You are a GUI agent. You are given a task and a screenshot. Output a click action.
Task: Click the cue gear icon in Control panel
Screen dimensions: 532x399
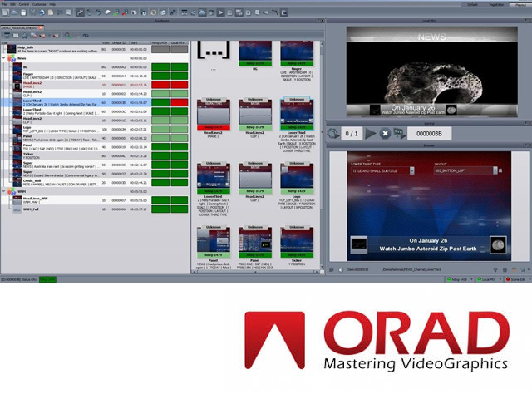click(333, 133)
